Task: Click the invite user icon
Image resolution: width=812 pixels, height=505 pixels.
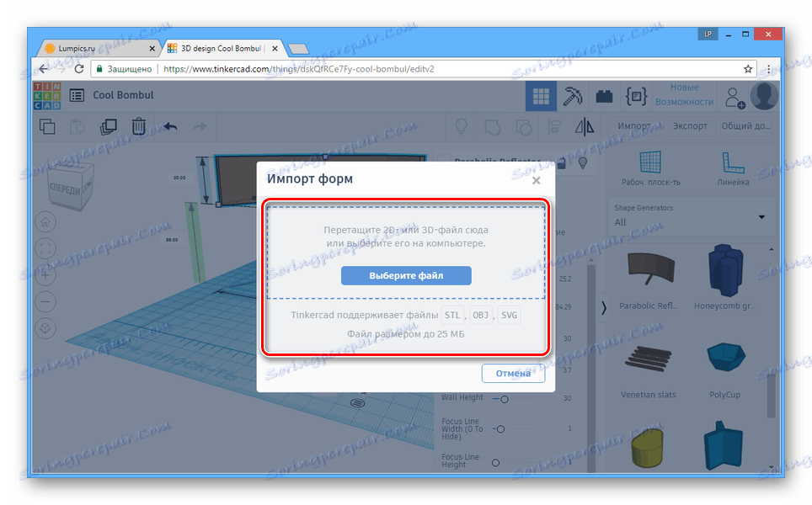Action: pyautogui.click(x=735, y=98)
